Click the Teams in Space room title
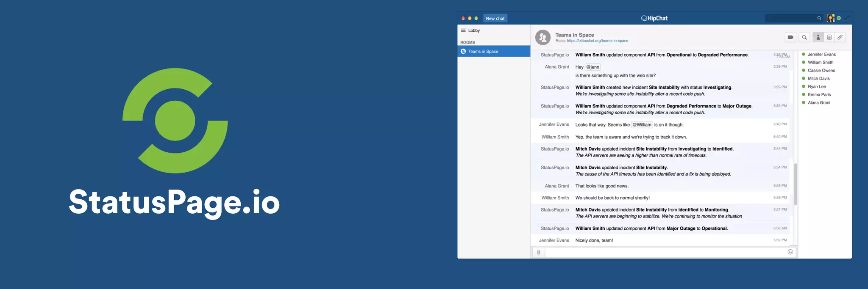The height and width of the screenshot is (289, 868). point(575,35)
